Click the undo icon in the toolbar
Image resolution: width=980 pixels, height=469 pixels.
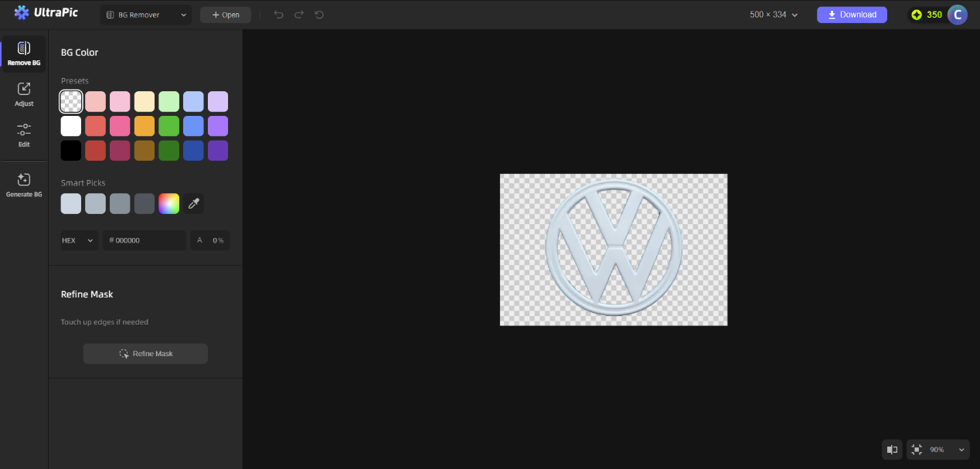click(x=278, y=14)
